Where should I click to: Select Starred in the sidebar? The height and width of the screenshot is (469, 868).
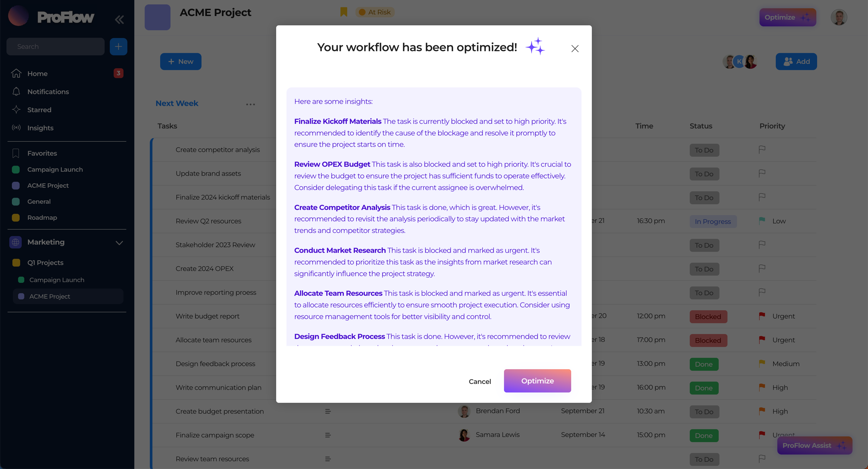point(40,110)
